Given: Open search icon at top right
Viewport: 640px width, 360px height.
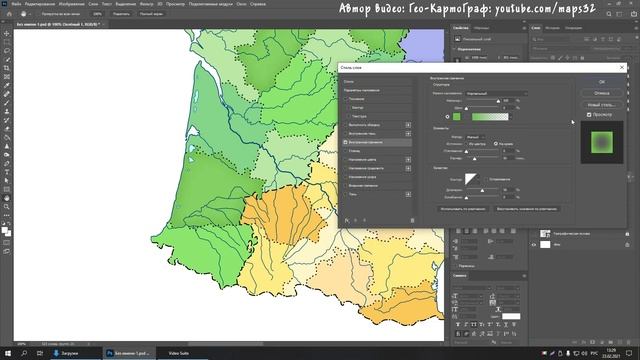Looking at the screenshot, I should [x=609, y=14].
